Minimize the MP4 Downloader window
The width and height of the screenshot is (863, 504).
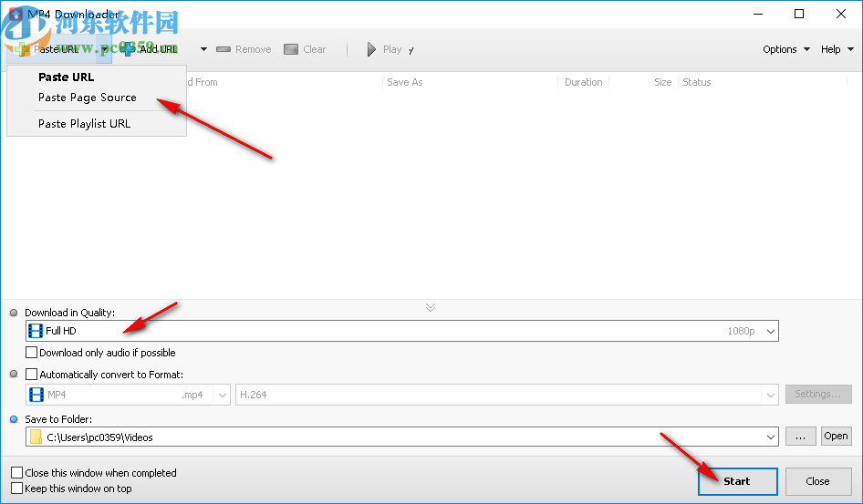[x=758, y=15]
